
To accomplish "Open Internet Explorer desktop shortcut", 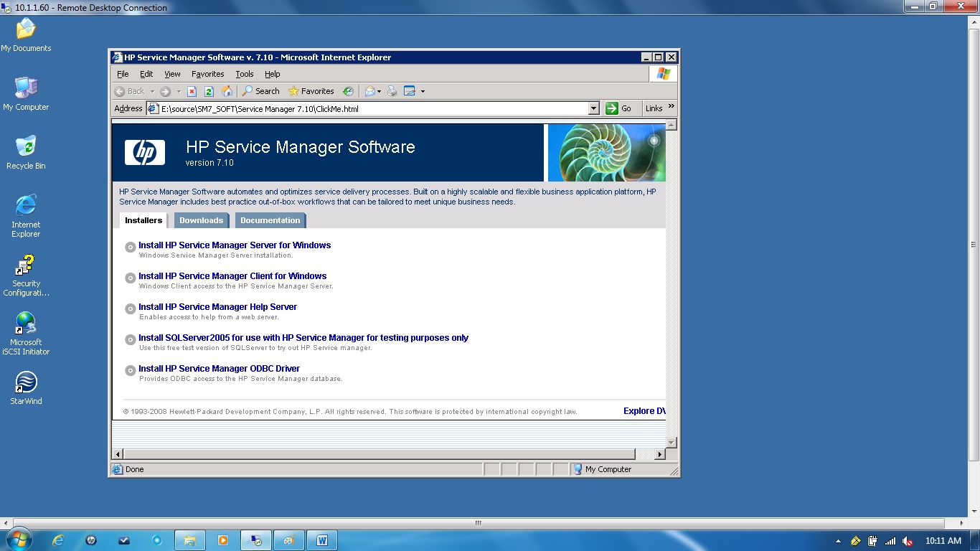I will (x=26, y=216).
